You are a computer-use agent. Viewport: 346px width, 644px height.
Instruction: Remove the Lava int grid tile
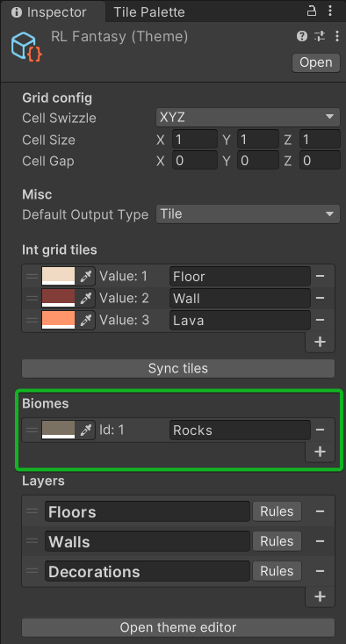[x=321, y=320]
